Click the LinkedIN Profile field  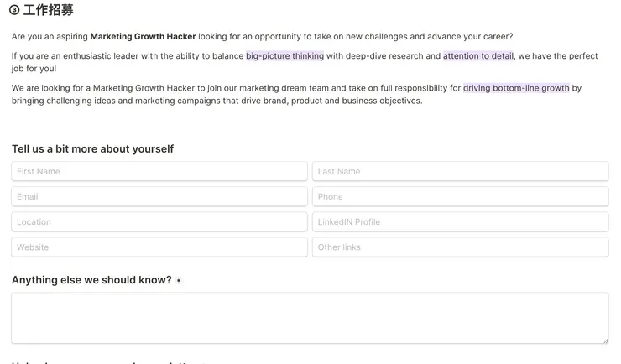pyautogui.click(x=460, y=222)
